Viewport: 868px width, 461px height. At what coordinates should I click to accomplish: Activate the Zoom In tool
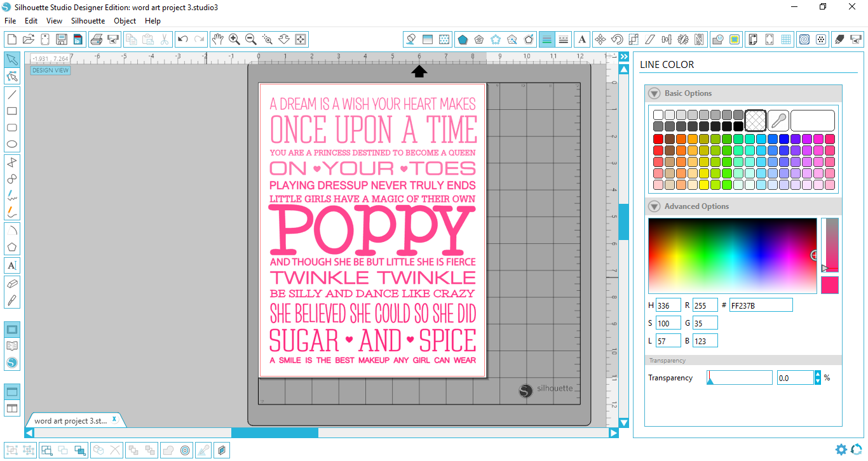click(234, 39)
